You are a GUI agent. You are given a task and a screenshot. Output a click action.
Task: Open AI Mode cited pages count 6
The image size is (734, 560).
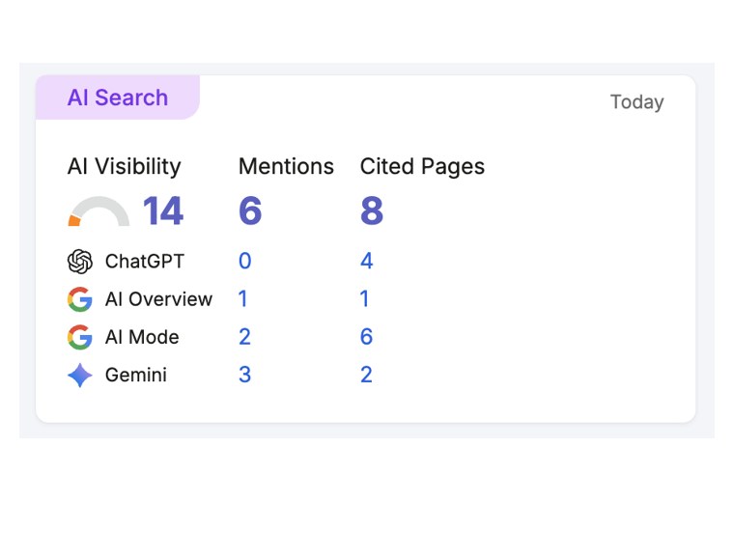click(367, 337)
